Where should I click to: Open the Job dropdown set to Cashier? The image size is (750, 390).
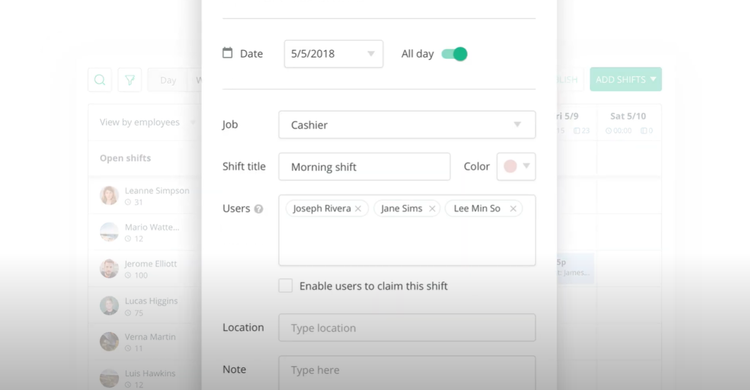pos(407,125)
